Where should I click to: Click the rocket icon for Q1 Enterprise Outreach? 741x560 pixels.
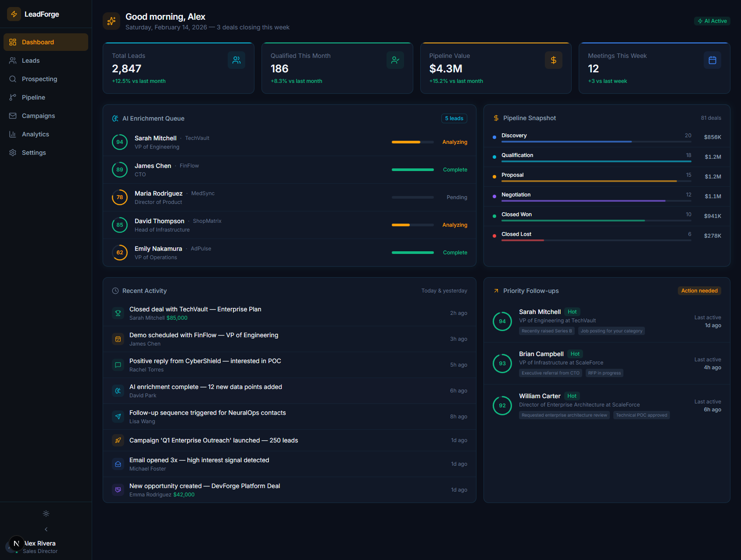point(118,440)
